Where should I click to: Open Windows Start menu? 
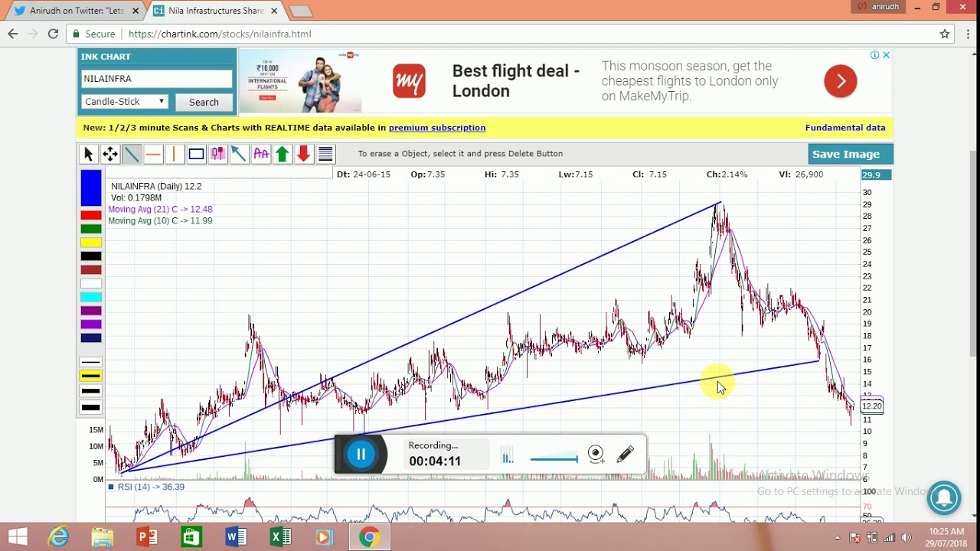pyautogui.click(x=18, y=536)
